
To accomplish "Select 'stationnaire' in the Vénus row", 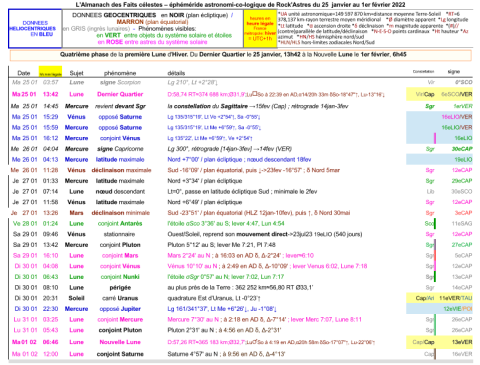I will tap(119, 234).
